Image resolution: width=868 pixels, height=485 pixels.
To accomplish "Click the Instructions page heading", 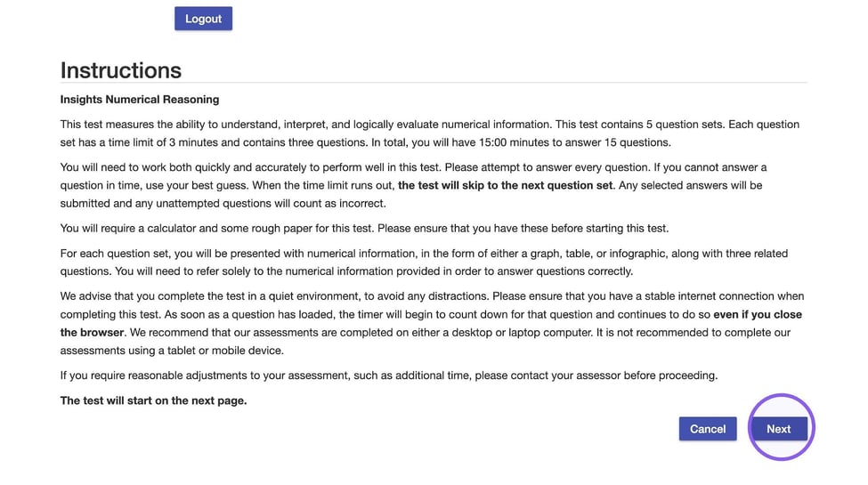I will pos(121,70).
